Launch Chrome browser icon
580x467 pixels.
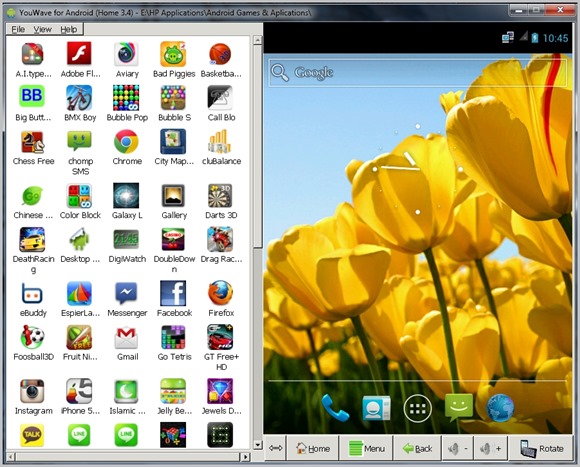pos(126,141)
